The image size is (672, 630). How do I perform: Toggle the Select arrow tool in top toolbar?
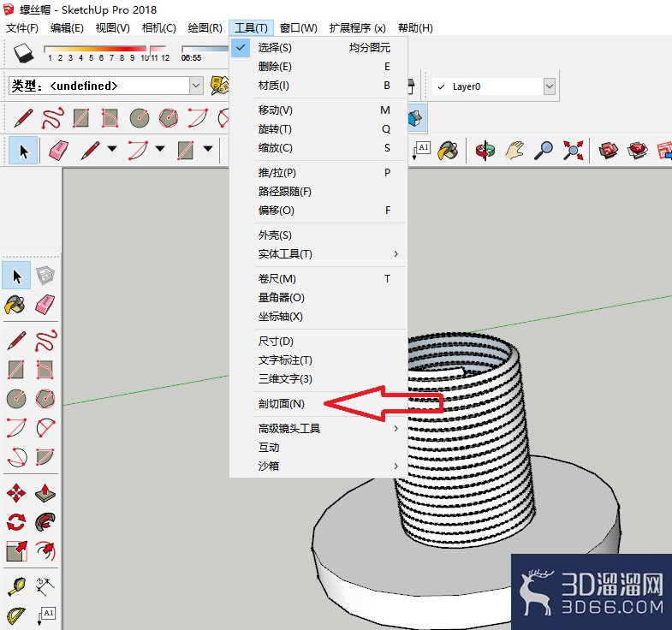coord(23,151)
